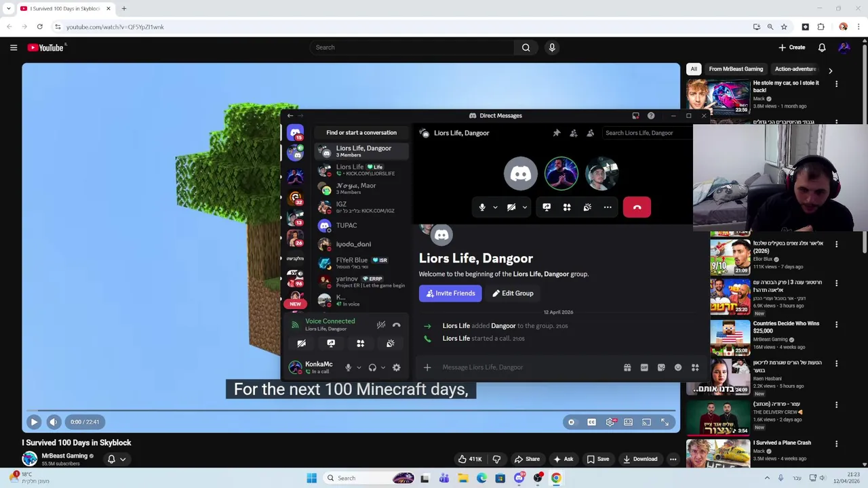This screenshot has height=488, width=868.
Task: Open 'Liors Life, Dangoor' group DM
Action: (x=363, y=151)
